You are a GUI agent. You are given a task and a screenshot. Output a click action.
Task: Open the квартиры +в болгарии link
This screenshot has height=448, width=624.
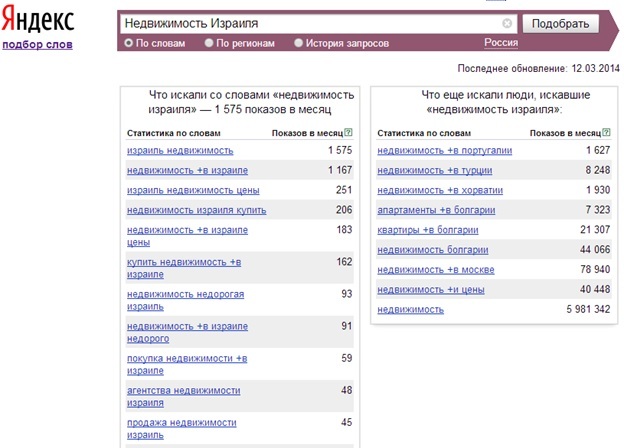click(x=428, y=230)
